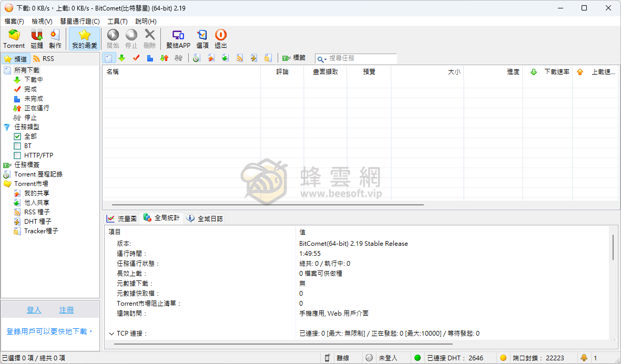
Task: Click my-shares icon in filter toolbar
Action: (211, 58)
